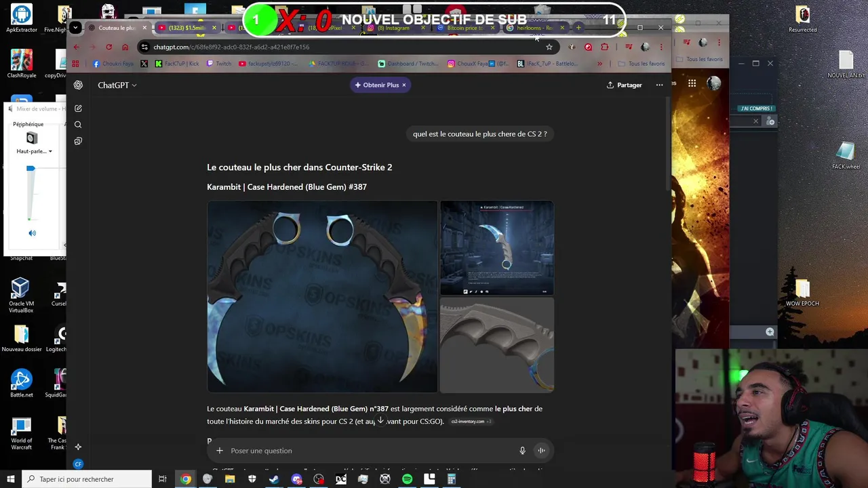Click the 'Taper ici pour rechercher' search box
The width and height of the screenshot is (868, 488).
tap(86, 479)
